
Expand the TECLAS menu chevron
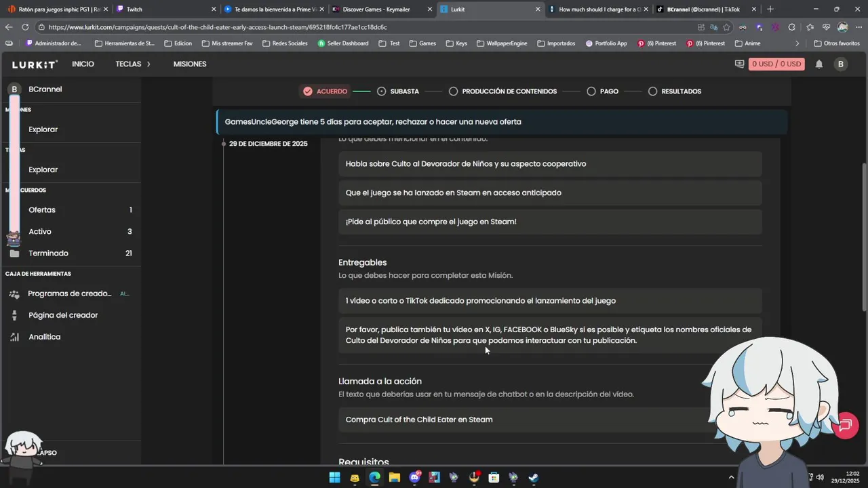pyautogui.click(x=149, y=64)
